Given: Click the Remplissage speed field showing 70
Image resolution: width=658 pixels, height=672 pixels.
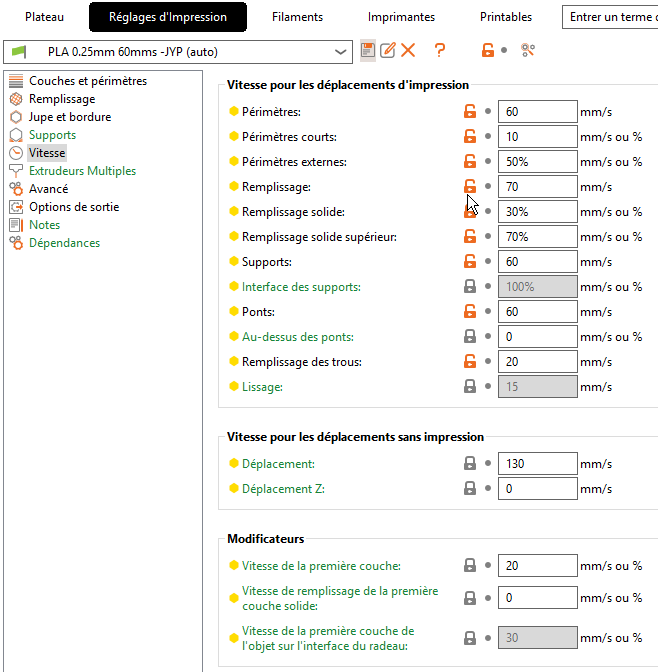Looking at the screenshot, I should click(538, 186).
